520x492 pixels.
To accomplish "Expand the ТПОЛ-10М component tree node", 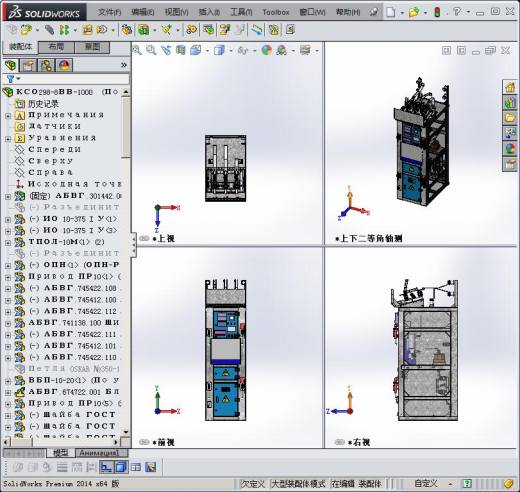I will point(8,243).
